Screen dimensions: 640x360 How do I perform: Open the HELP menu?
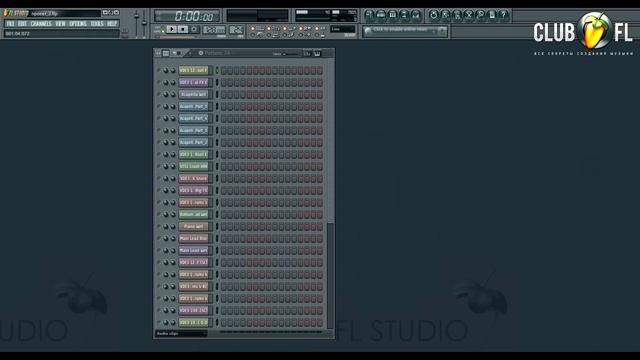point(112,24)
